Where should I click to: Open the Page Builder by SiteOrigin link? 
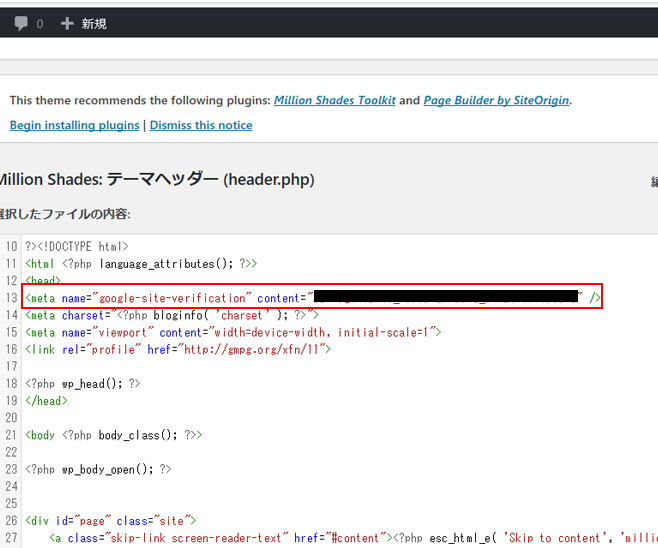(497, 101)
